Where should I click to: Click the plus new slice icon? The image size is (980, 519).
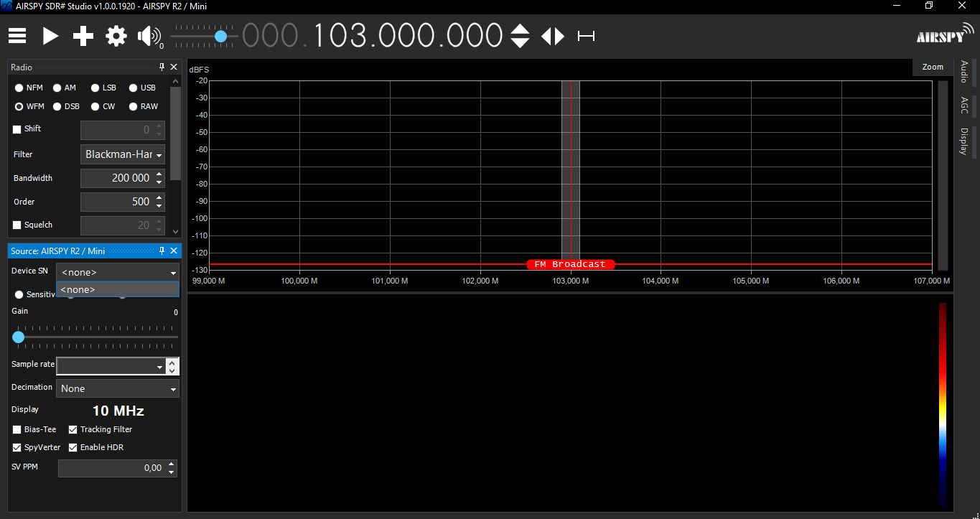[x=83, y=36]
